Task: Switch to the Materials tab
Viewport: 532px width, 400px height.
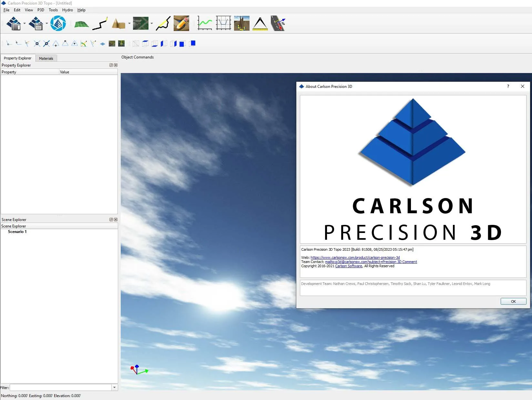Action: (46, 58)
